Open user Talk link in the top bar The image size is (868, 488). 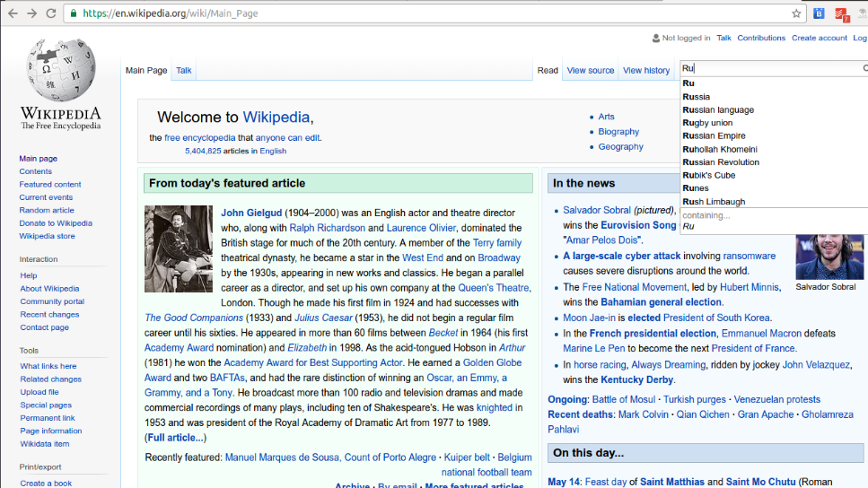723,38
